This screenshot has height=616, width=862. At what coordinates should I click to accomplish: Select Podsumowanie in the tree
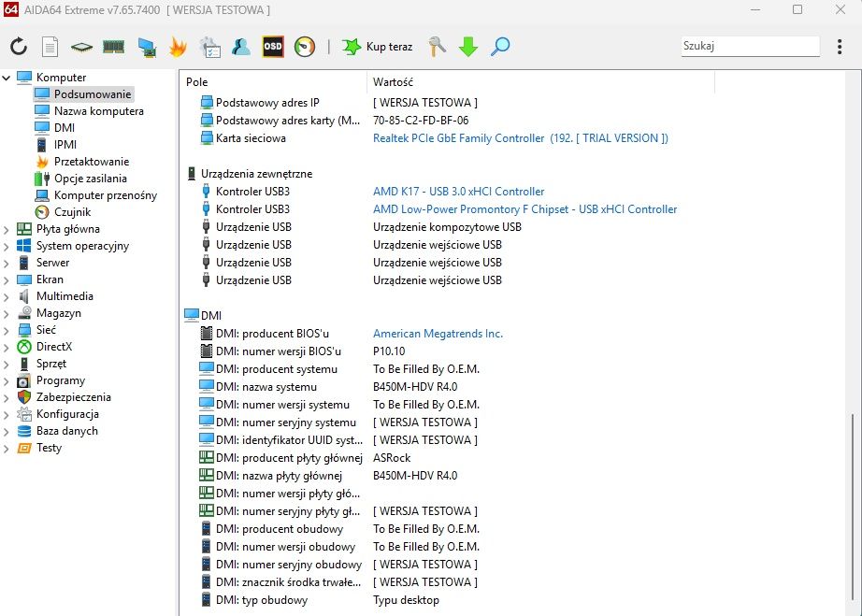93,94
